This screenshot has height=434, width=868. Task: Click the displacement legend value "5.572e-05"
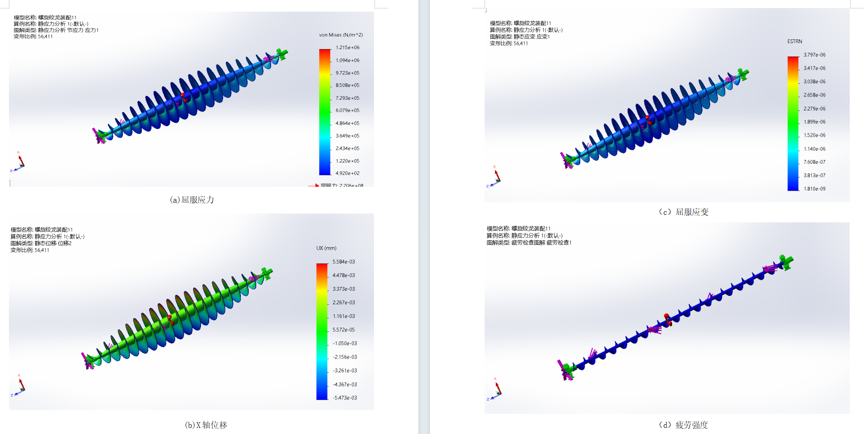click(344, 330)
